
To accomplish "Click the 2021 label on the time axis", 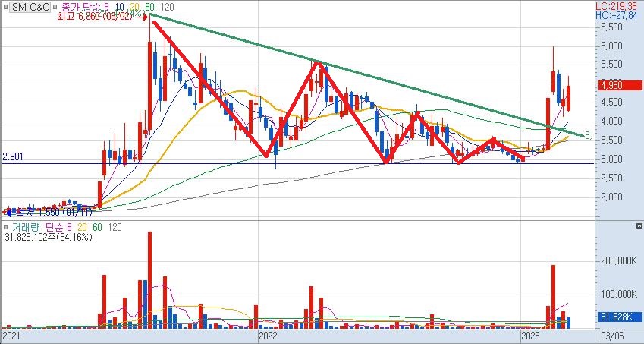I will 11,336.
